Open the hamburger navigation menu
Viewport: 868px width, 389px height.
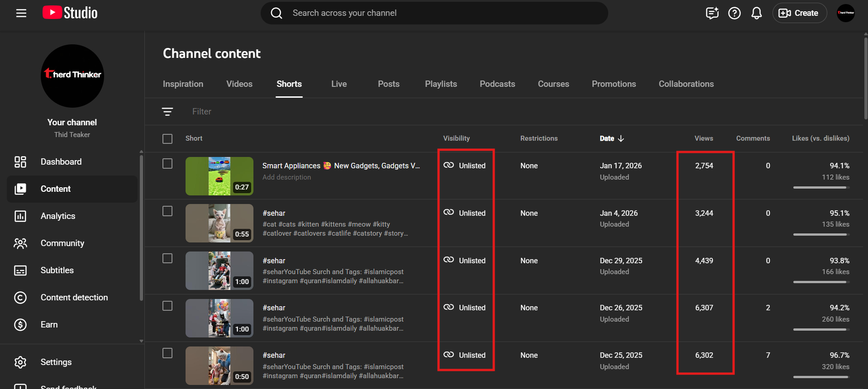(x=21, y=13)
